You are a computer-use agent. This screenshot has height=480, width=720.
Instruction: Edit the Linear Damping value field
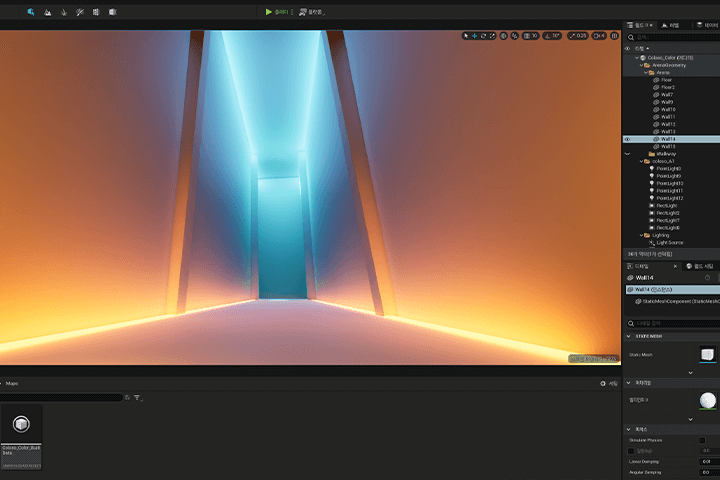click(x=710, y=462)
